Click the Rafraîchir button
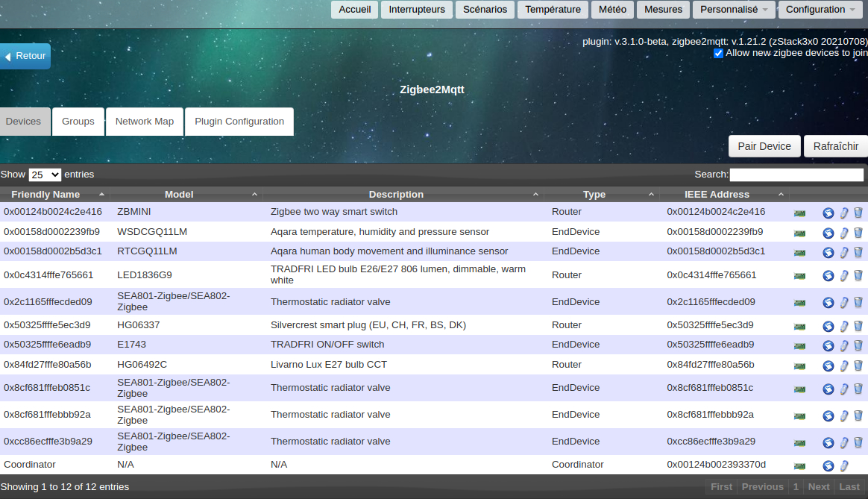 coord(835,146)
